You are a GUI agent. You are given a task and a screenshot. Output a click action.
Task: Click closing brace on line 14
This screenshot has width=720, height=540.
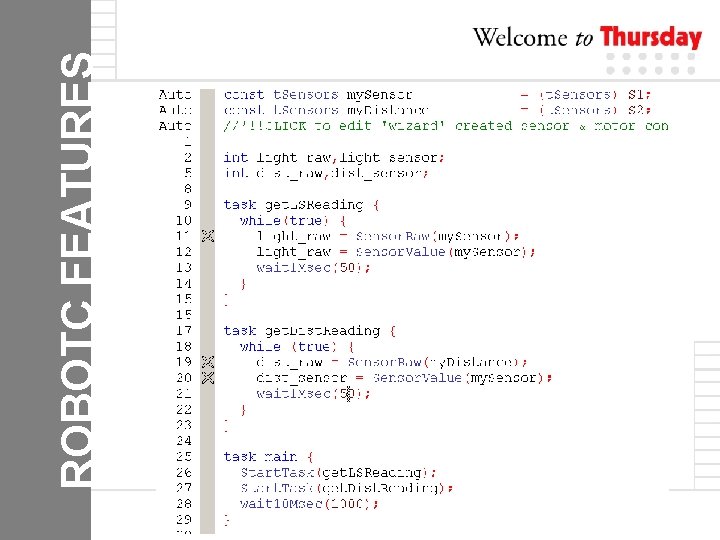tap(243, 283)
